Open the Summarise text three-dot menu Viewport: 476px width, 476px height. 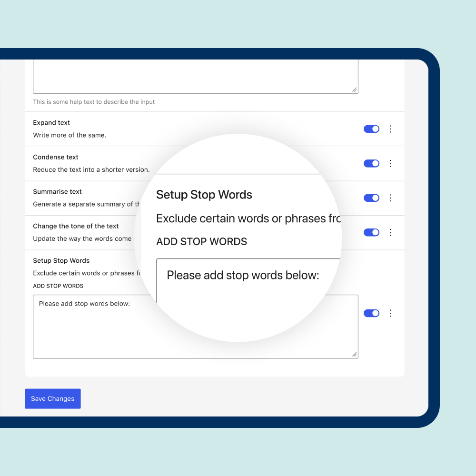(x=390, y=198)
